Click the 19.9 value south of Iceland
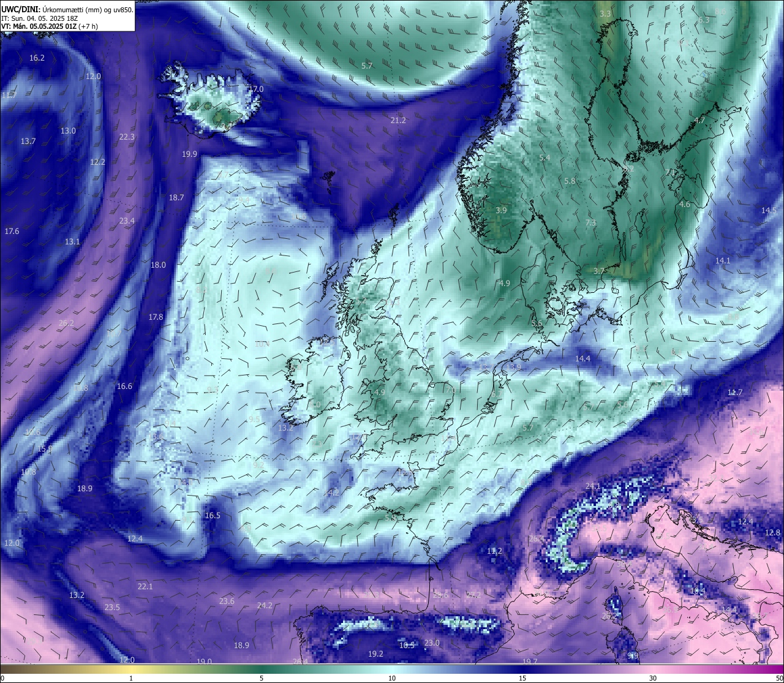The width and height of the screenshot is (784, 683). (189, 154)
